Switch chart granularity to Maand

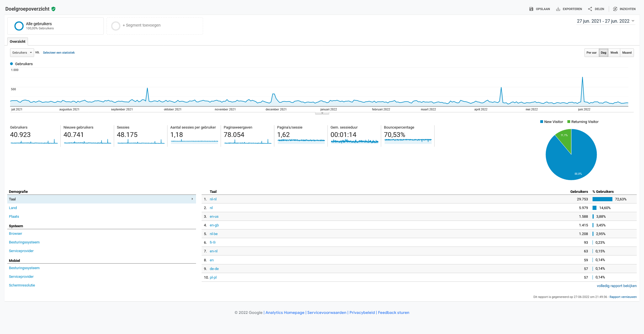click(627, 53)
